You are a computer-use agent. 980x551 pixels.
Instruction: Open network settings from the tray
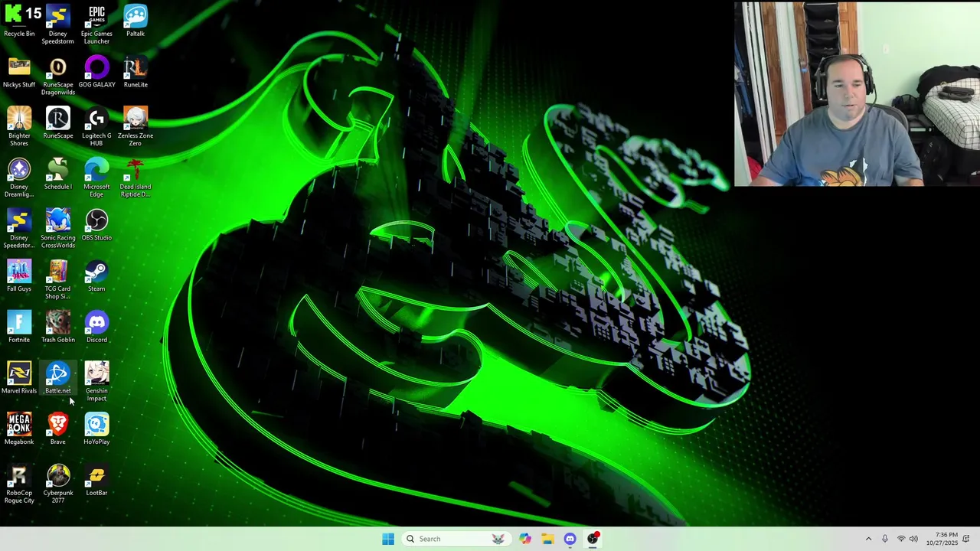901,539
